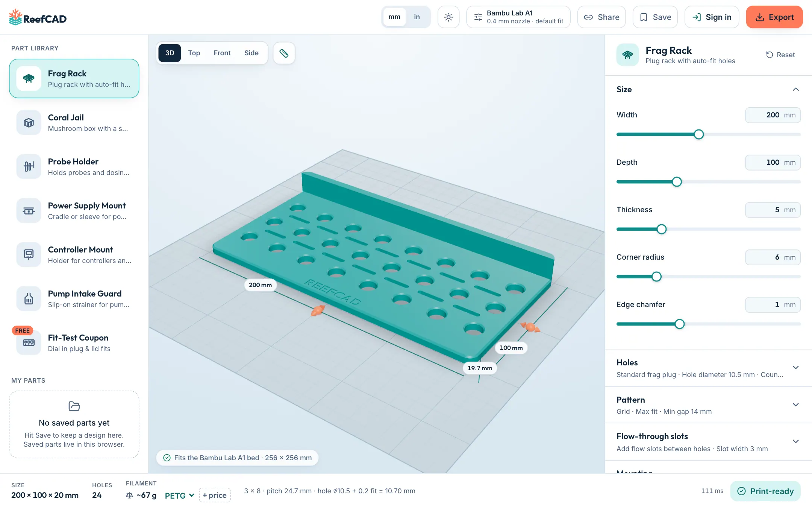Click the Save button

(x=655, y=17)
